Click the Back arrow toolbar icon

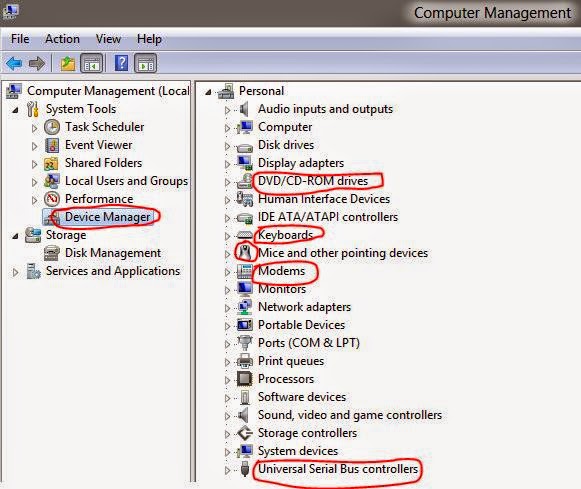(14, 63)
